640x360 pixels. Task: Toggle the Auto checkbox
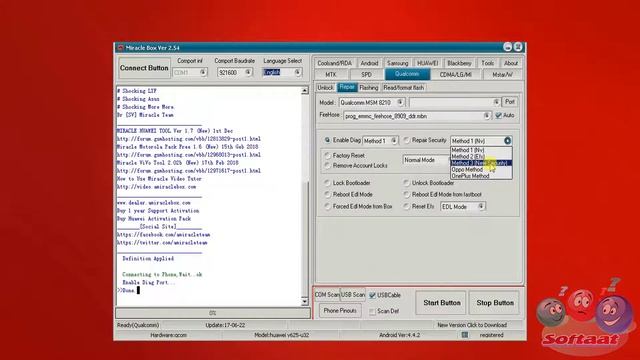coord(498,116)
